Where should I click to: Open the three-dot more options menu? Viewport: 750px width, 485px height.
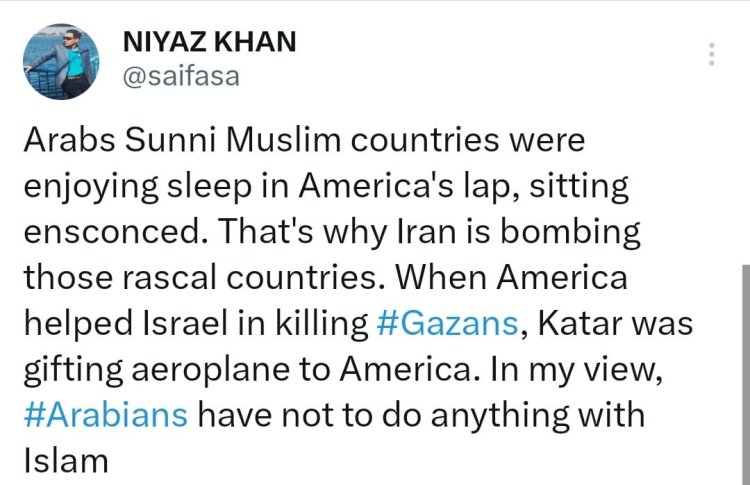tap(712, 55)
